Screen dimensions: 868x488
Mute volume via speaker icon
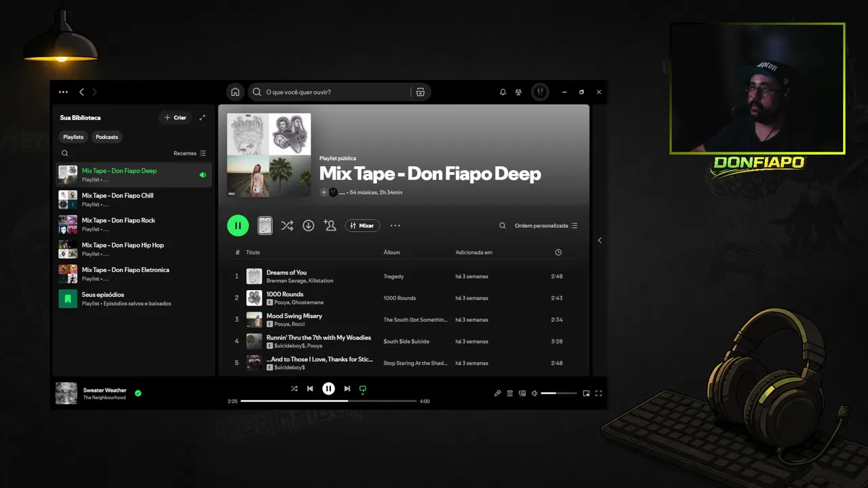coord(534,393)
